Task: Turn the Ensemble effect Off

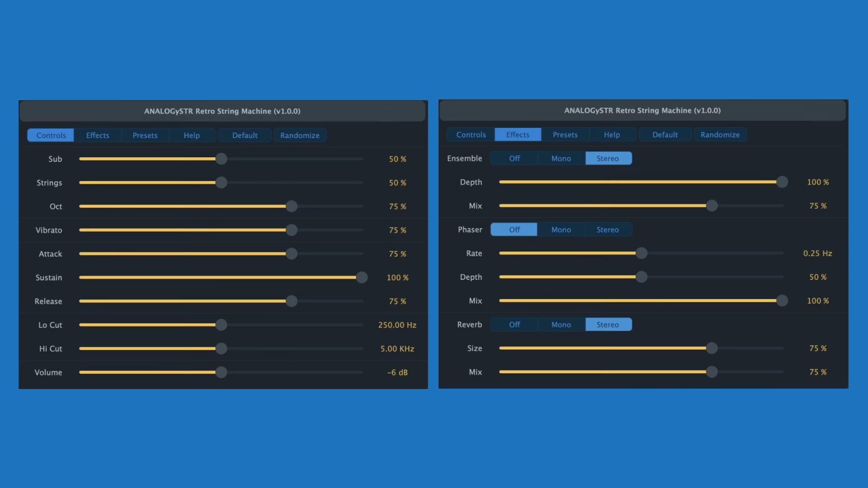Action: coord(514,158)
